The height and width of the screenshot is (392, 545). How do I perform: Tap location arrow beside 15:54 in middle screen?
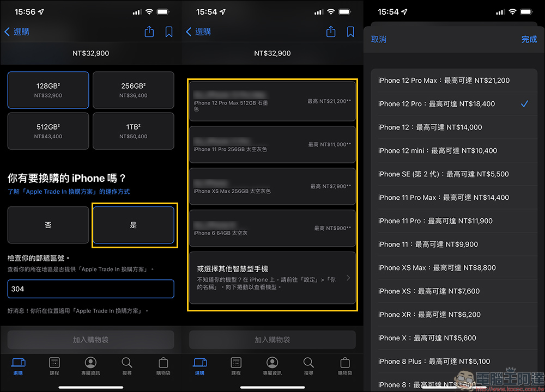[223, 12]
